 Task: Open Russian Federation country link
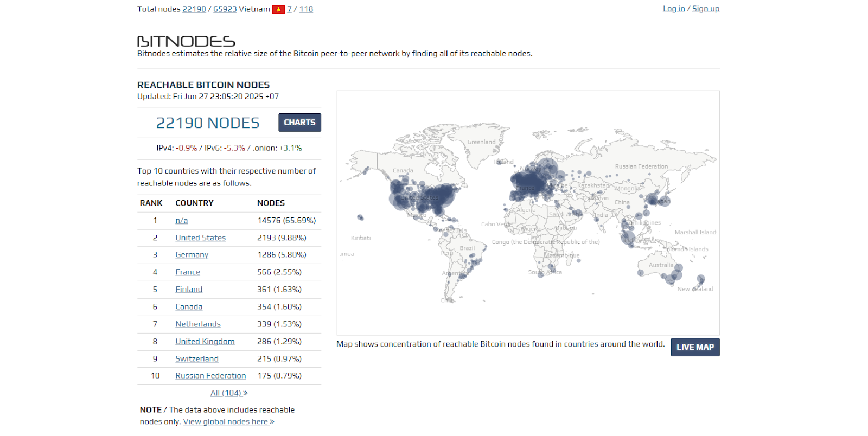210,376
